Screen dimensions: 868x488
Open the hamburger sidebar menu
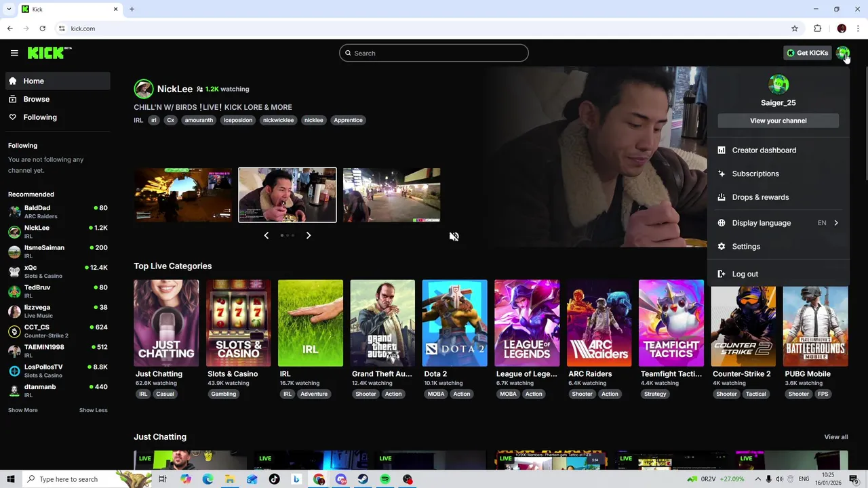tap(14, 53)
